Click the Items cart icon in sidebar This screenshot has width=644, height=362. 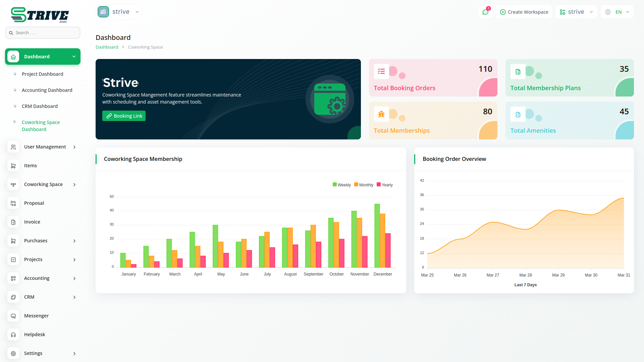(13, 166)
